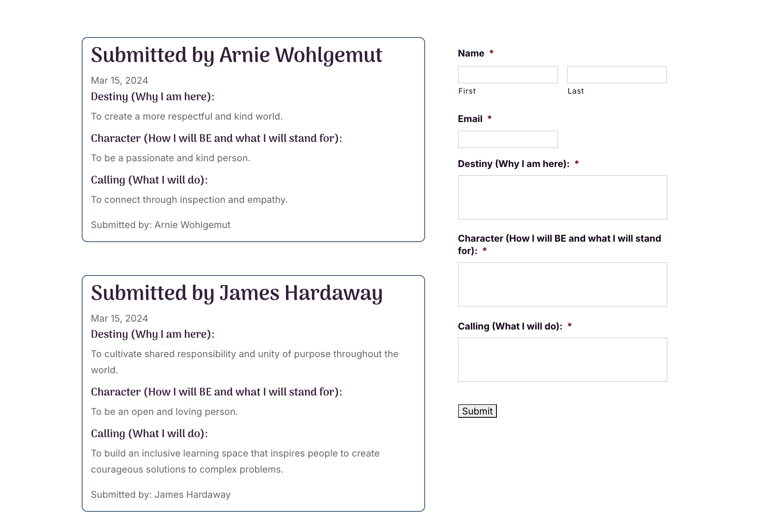The image size is (761, 532).
Task: Select the Email input field
Action: coord(508,139)
